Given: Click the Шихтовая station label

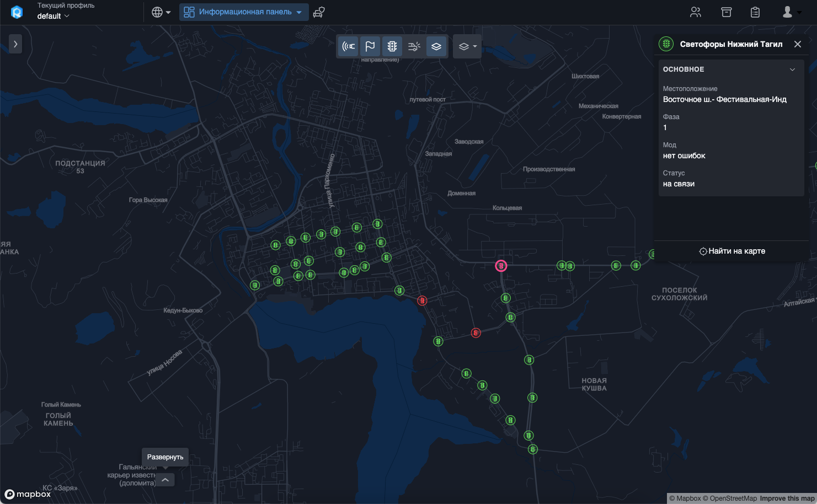Looking at the screenshot, I should pos(585,76).
